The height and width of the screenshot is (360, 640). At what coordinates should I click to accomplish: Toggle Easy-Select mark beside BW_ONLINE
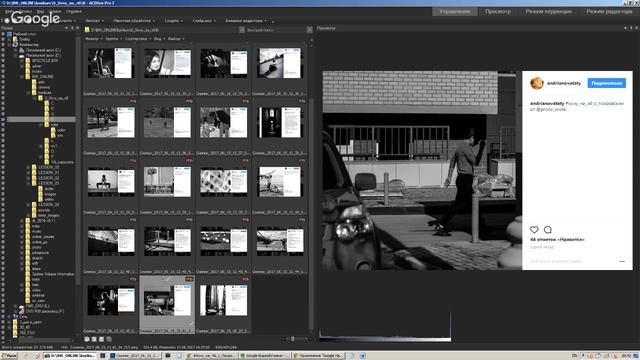(3, 76)
